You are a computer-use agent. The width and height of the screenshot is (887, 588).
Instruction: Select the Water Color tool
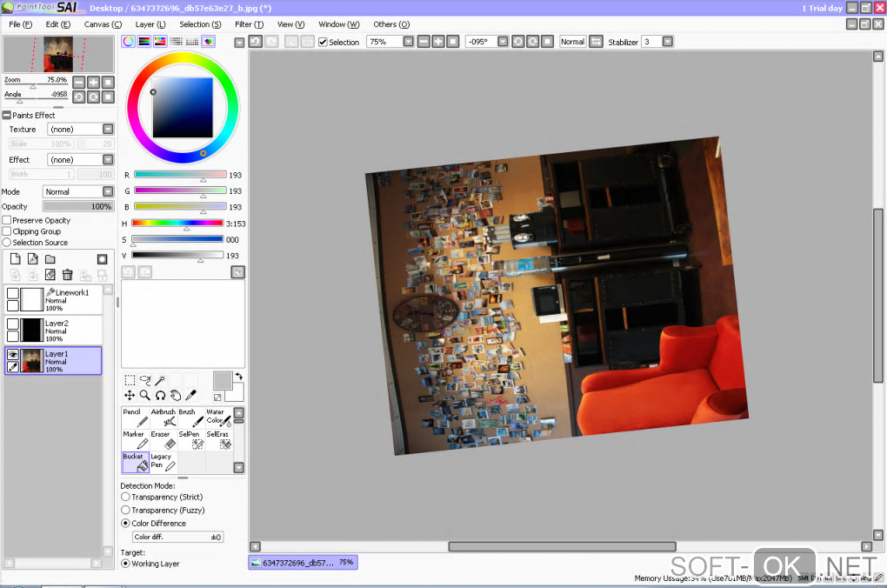tap(218, 418)
